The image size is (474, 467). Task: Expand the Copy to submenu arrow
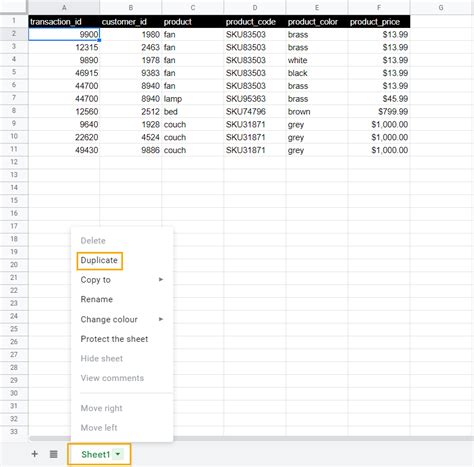click(x=161, y=279)
